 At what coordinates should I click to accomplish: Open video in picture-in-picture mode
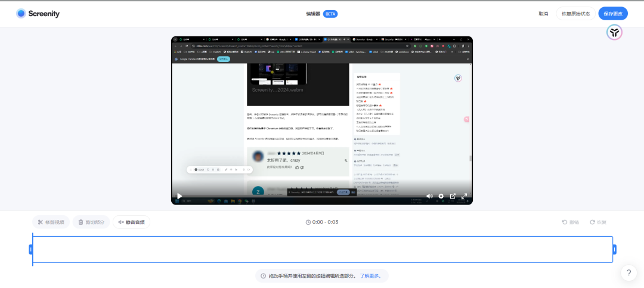tap(453, 196)
